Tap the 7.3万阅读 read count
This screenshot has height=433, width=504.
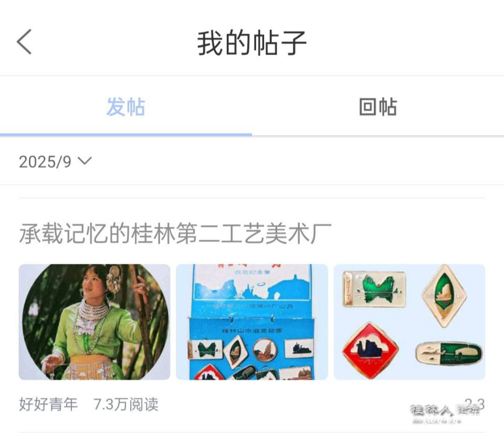point(126,405)
